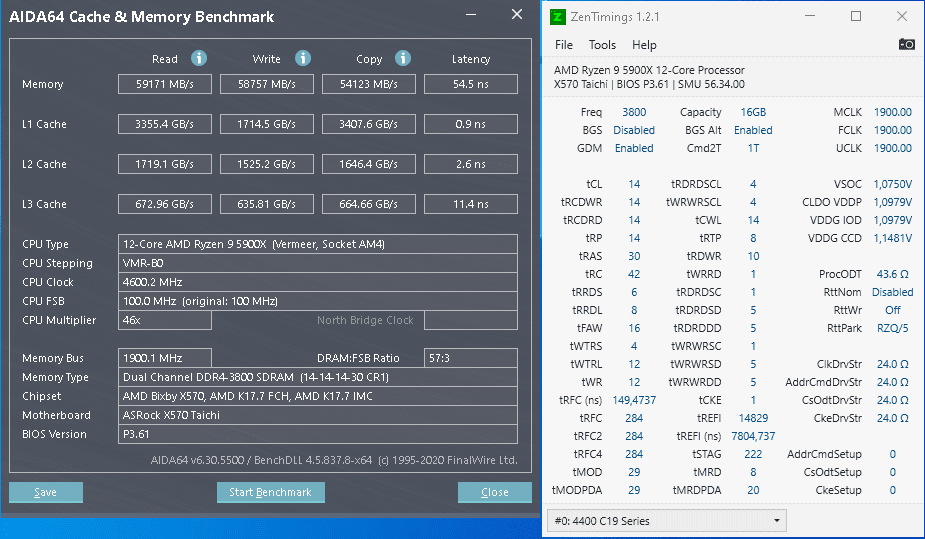Click the Capacity value 16GB in ZenTimings
Viewport: 925px width, 539px height.
[x=753, y=112]
